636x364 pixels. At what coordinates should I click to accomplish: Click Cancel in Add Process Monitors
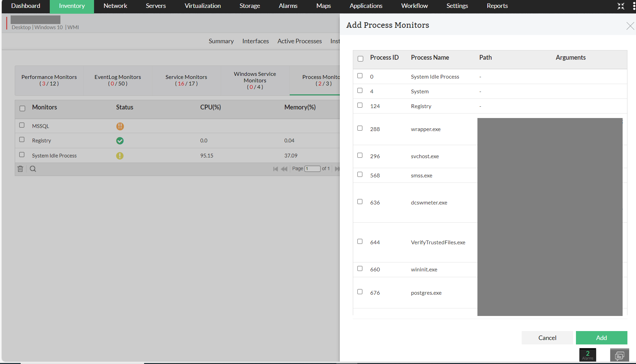(x=547, y=338)
